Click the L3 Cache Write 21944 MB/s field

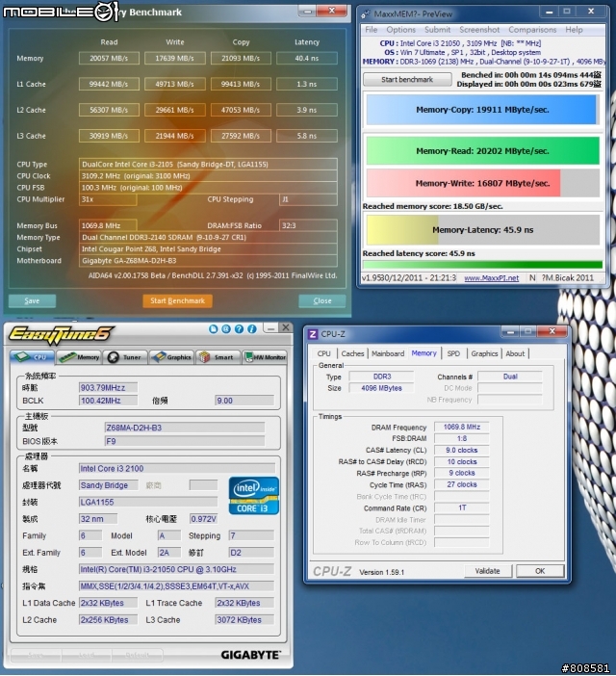[174, 136]
